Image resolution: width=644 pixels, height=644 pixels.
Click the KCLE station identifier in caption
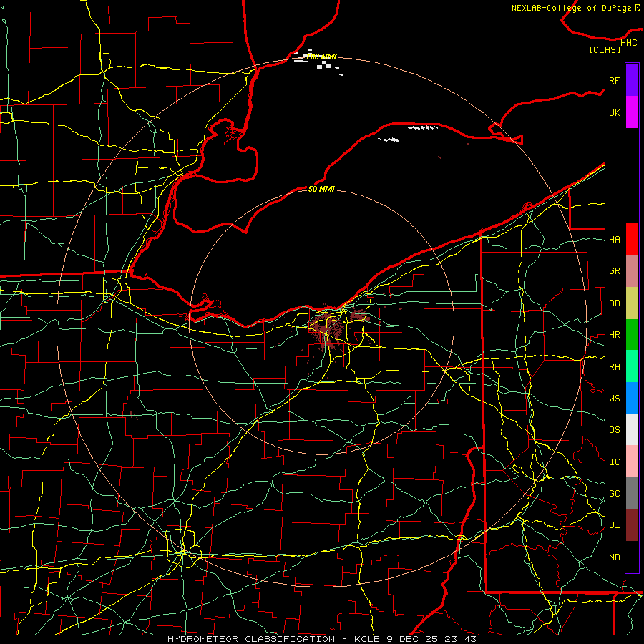pyautogui.click(x=368, y=639)
